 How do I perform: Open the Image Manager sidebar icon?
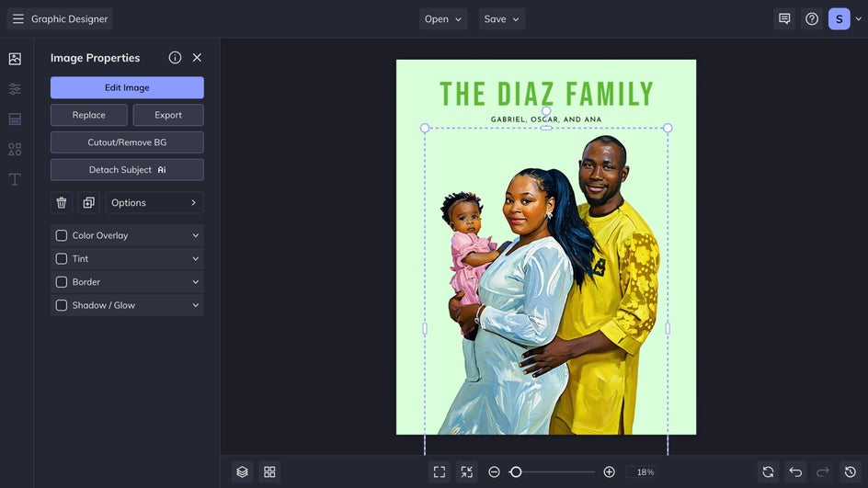[x=15, y=59]
